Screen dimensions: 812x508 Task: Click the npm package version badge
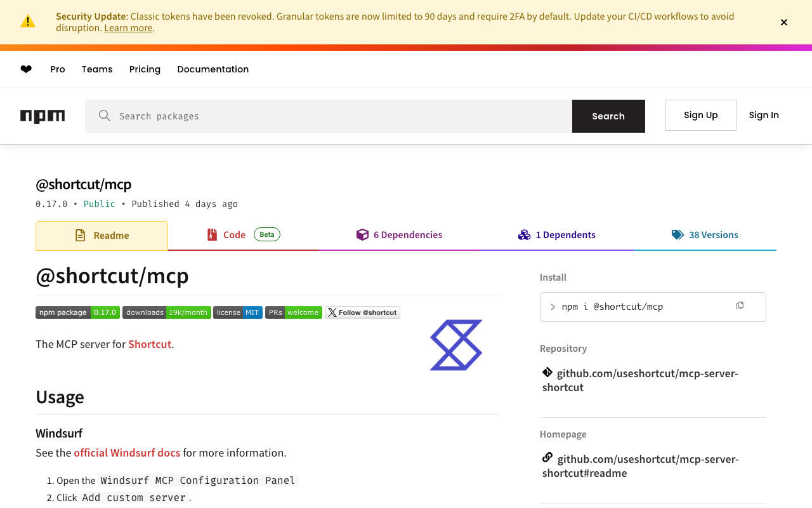pos(77,312)
